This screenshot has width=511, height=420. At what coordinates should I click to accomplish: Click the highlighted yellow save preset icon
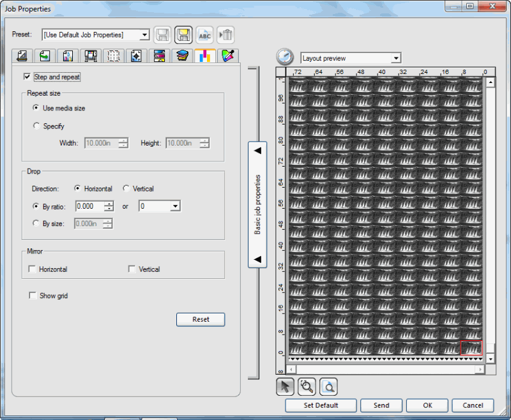coord(184,35)
